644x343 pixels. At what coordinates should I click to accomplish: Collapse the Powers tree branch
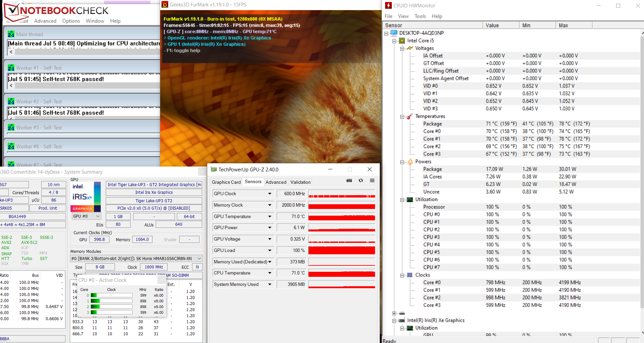402,162
